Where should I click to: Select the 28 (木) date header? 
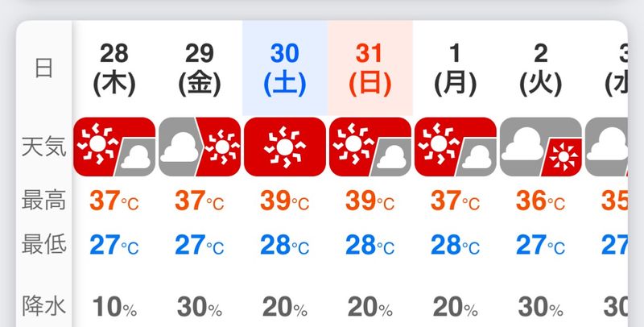tap(114, 68)
